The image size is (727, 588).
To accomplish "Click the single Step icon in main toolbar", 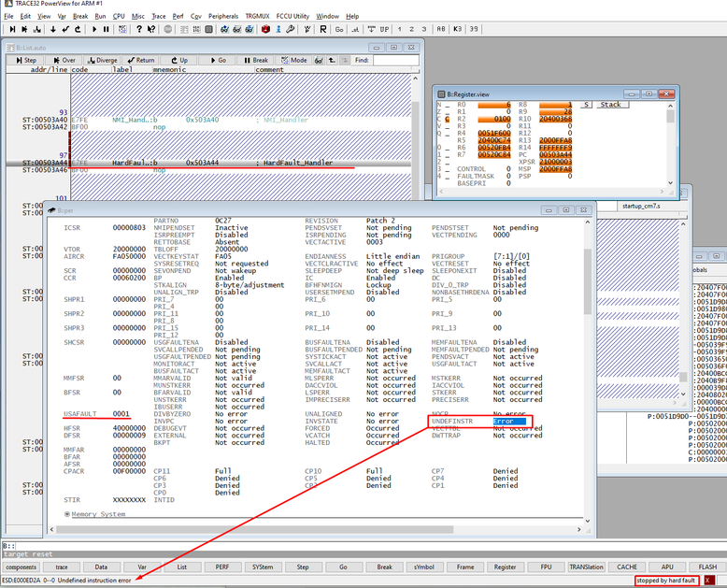I will 12,29.
